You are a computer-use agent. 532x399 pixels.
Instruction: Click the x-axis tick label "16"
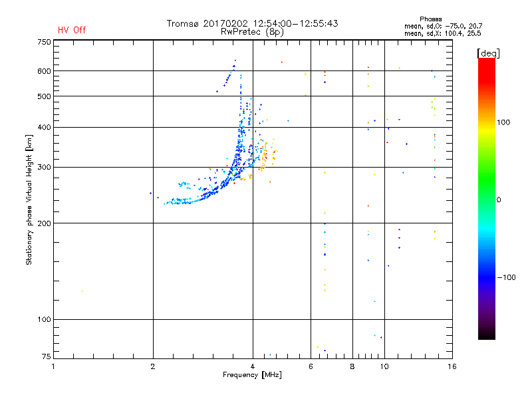coord(452,366)
